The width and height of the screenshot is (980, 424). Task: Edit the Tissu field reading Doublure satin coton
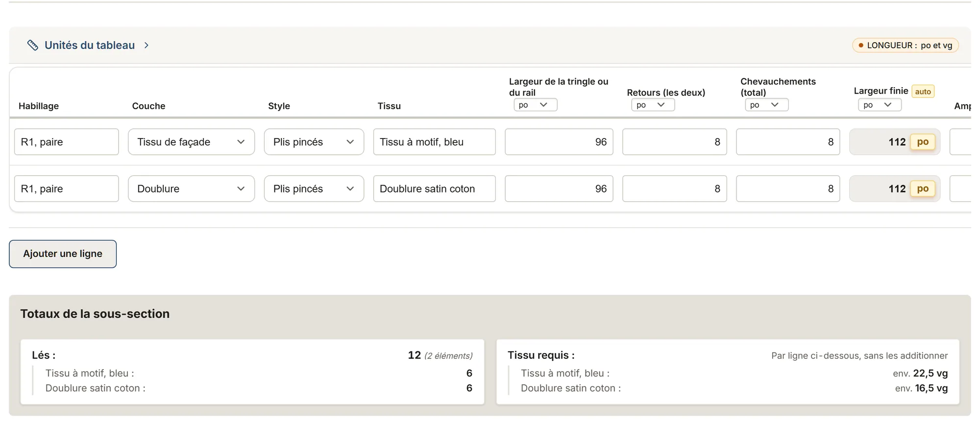click(435, 188)
